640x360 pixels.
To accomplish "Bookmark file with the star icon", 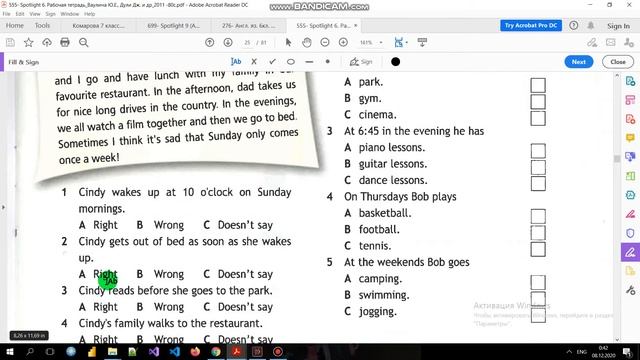I will pyautogui.click(x=29, y=42).
